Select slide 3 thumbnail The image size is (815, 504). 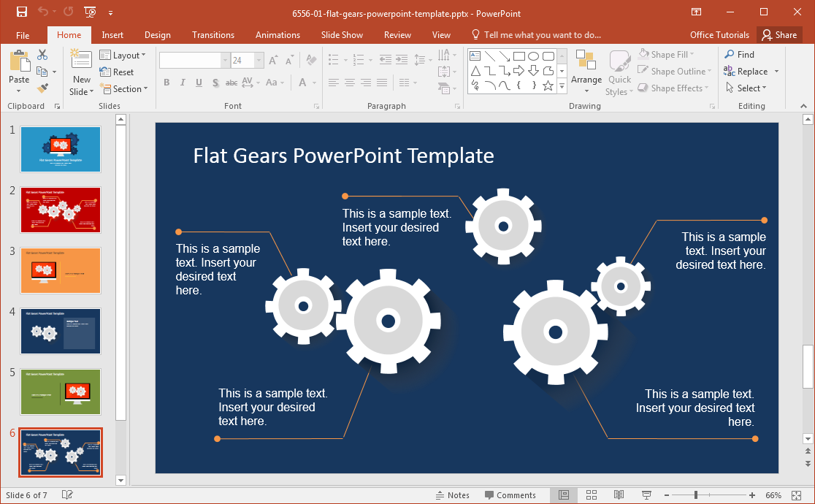61,270
